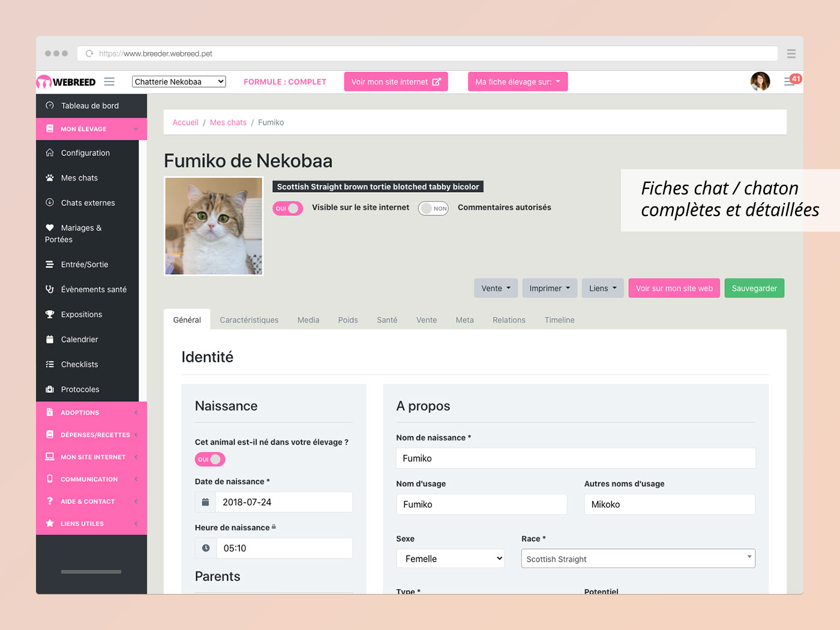Click the sidebar horizontal scrollbar
Viewport: 840px width, 630px height.
pos(91,572)
